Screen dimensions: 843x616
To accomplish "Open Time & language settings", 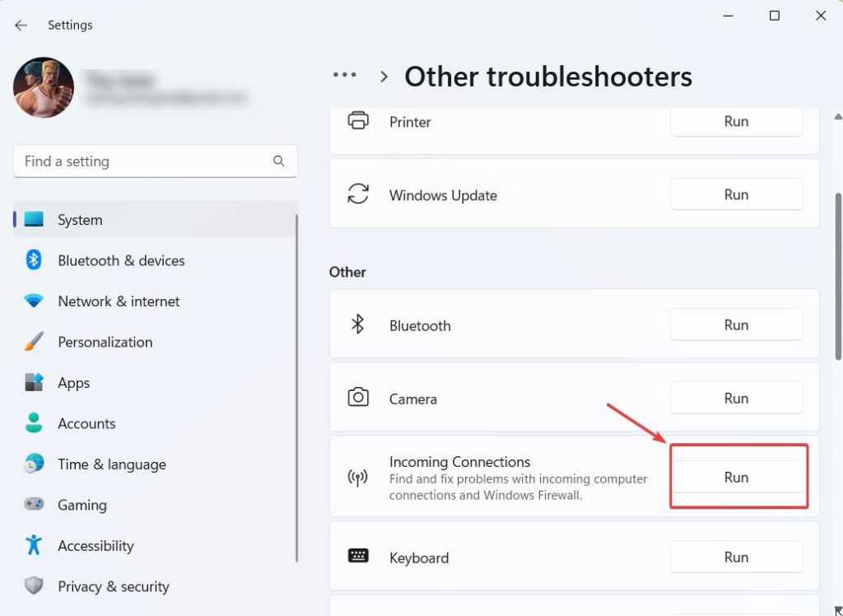I will (x=156, y=464).
